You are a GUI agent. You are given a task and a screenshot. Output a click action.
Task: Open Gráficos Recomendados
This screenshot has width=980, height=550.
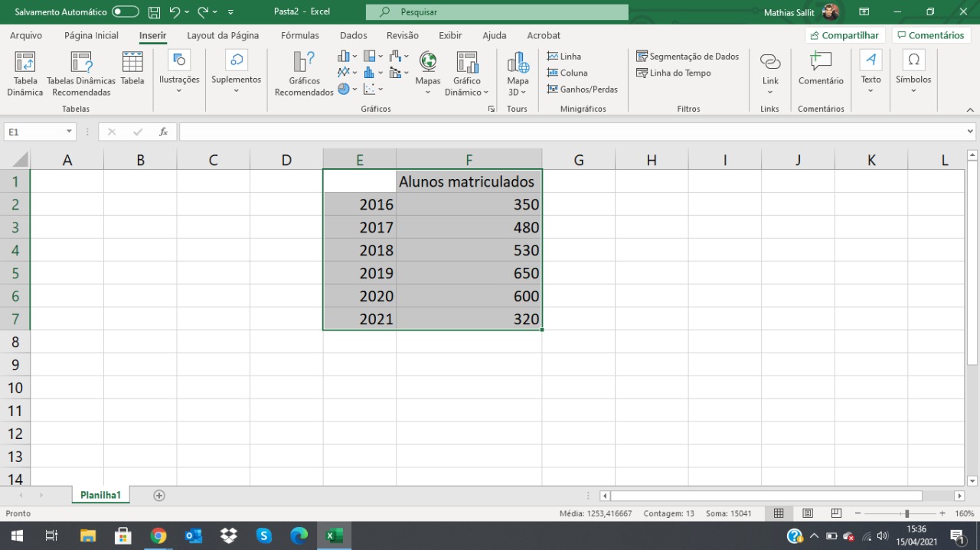click(x=304, y=74)
